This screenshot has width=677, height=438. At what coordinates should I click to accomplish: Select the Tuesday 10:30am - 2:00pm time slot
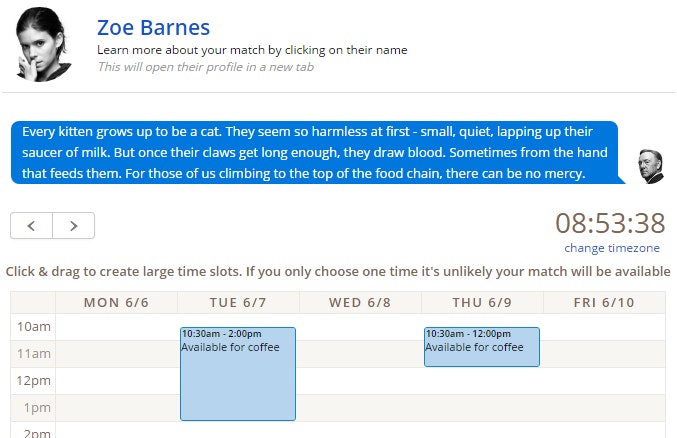pyautogui.click(x=238, y=374)
